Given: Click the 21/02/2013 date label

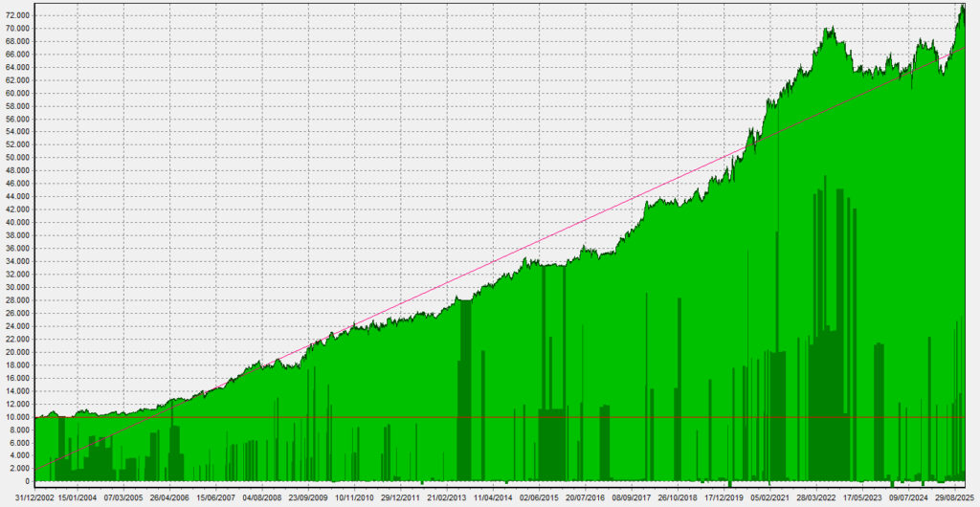Looking at the screenshot, I should tap(447, 498).
